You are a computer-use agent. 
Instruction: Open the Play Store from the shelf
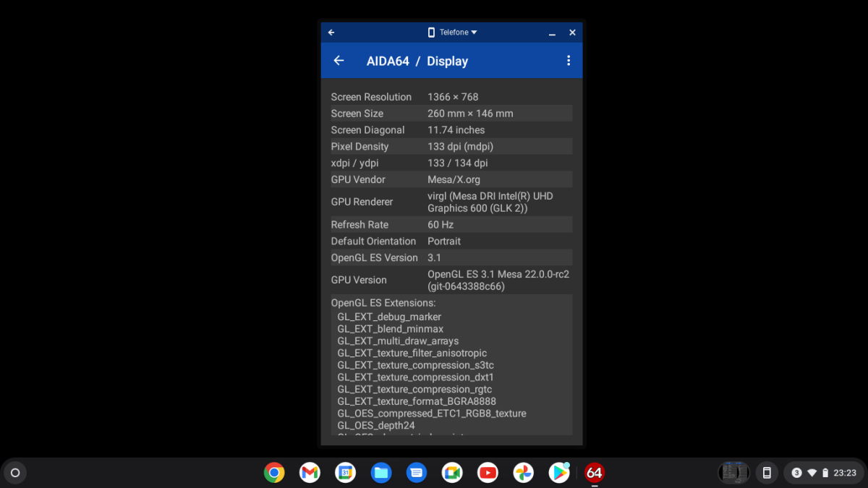click(559, 473)
